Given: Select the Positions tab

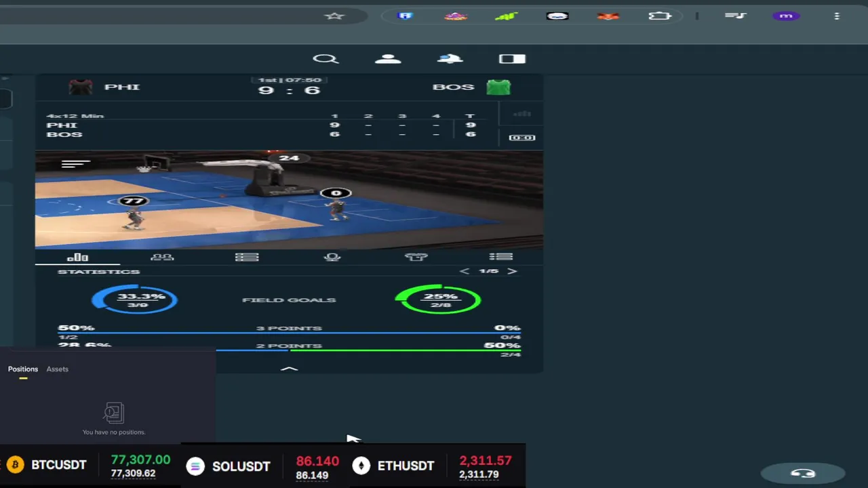Looking at the screenshot, I should coord(23,369).
